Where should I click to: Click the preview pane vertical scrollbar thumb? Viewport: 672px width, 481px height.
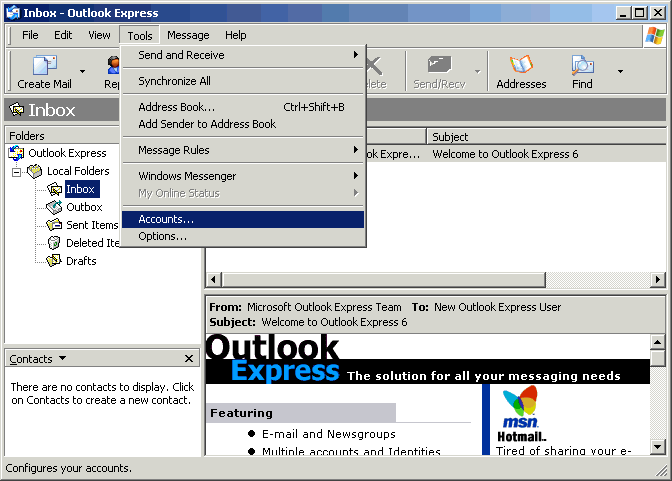pos(658,358)
